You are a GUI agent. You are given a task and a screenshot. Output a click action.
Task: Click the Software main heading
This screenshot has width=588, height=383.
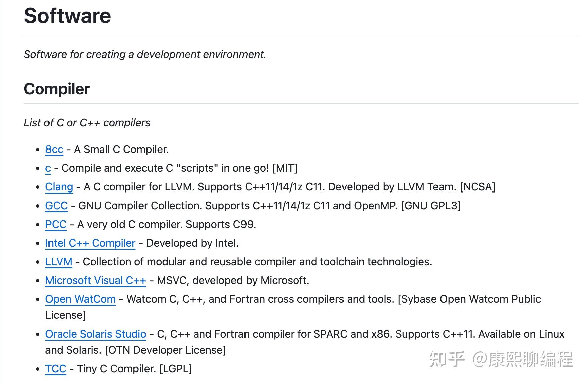coord(68,16)
